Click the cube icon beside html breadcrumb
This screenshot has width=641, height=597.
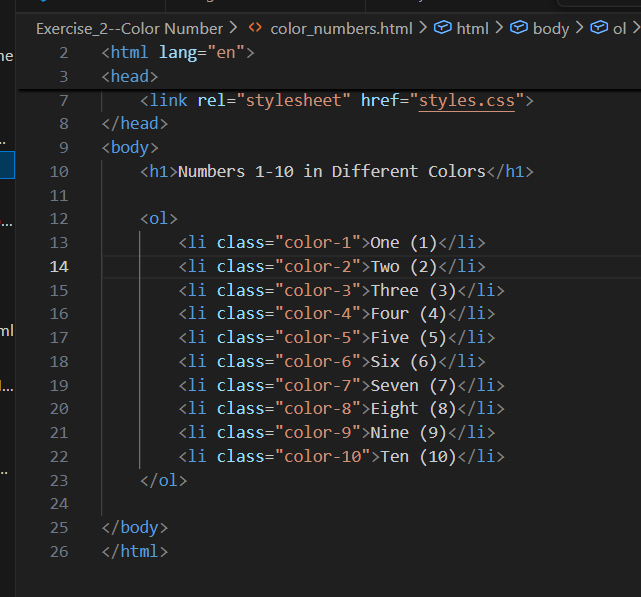[x=443, y=28]
